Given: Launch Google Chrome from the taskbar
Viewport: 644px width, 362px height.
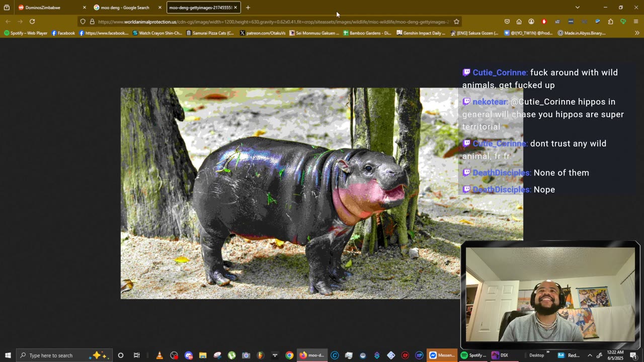Looking at the screenshot, I should [x=289, y=355].
